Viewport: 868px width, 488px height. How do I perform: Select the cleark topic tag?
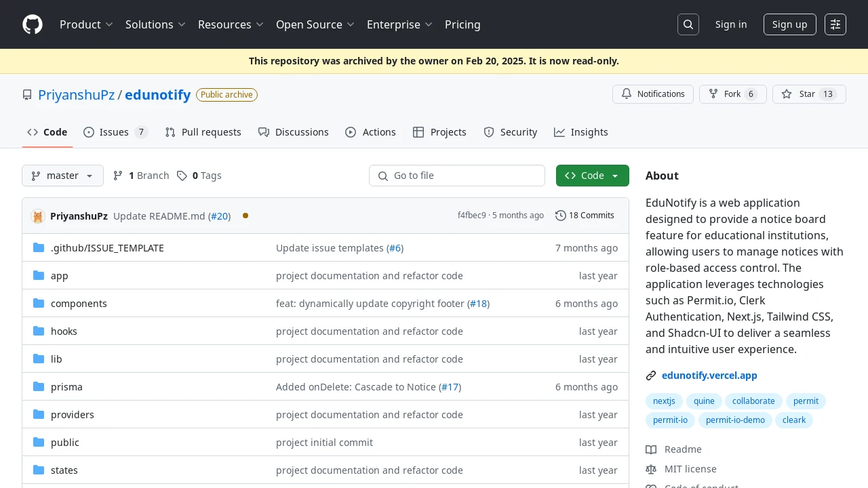pyautogui.click(x=794, y=420)
